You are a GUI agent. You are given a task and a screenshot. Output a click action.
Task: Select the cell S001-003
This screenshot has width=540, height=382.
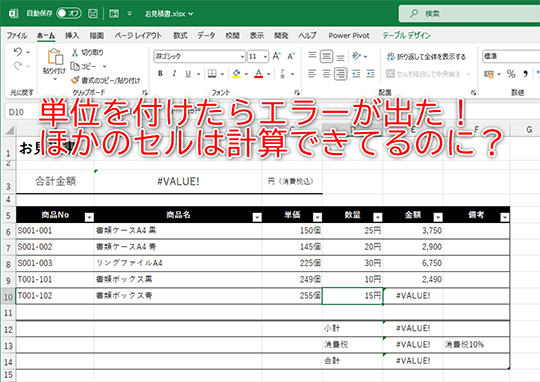click(x=55, y=263)
